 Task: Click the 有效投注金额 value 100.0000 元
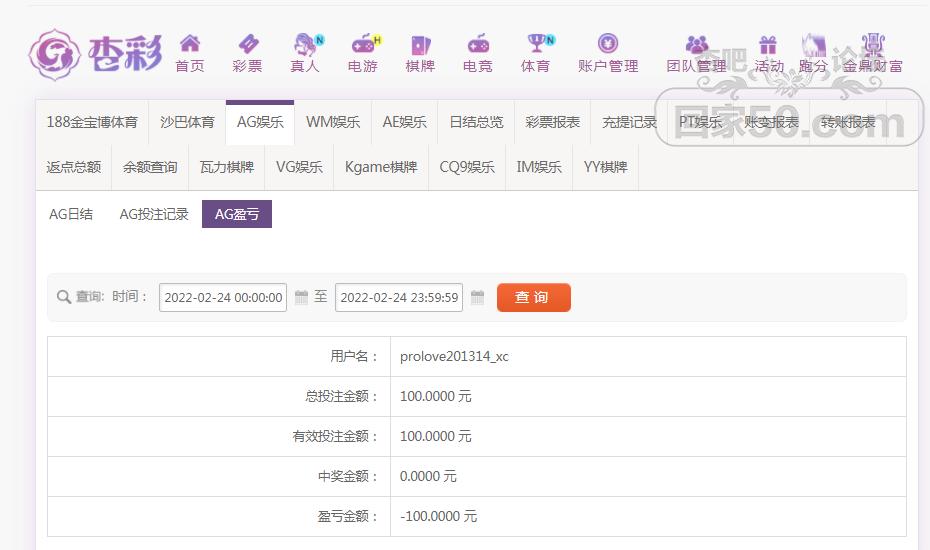coord(436,437)
